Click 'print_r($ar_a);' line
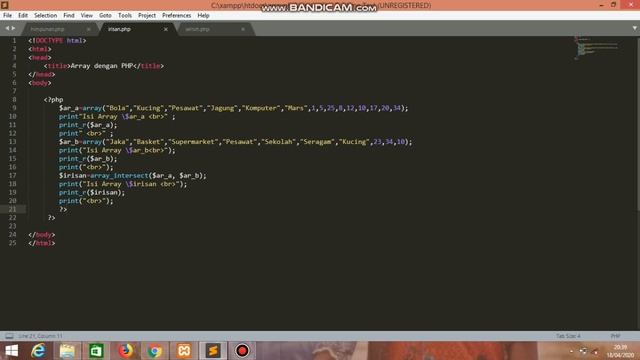This screenshot has width=640, height=360. pyautogui.click(x=88, y=125)
